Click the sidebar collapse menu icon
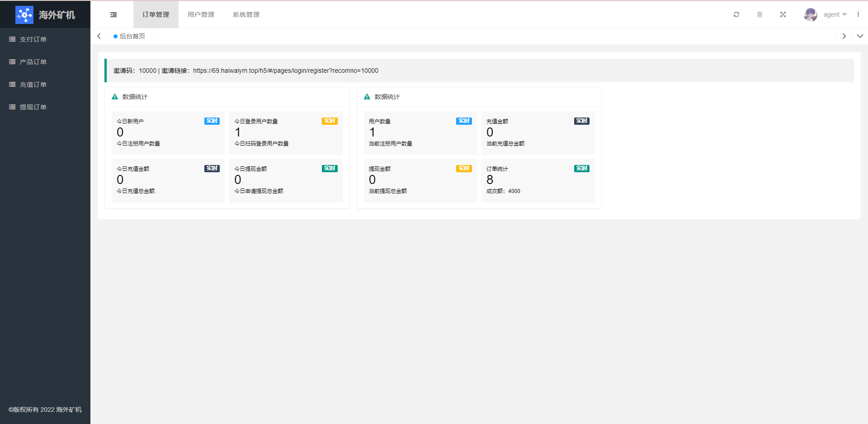The height and width of the screenshot is (424, 868). click(113, 14)
